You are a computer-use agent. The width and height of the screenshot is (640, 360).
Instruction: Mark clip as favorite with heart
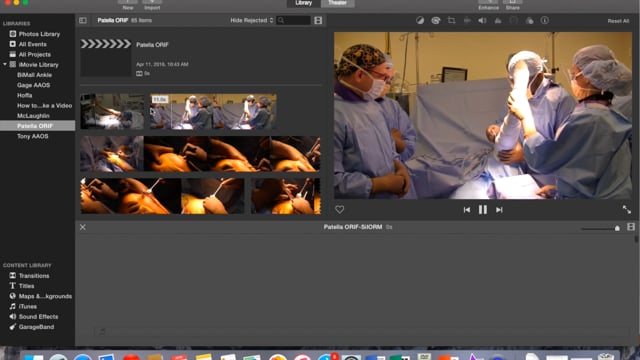tap(340, 209)
